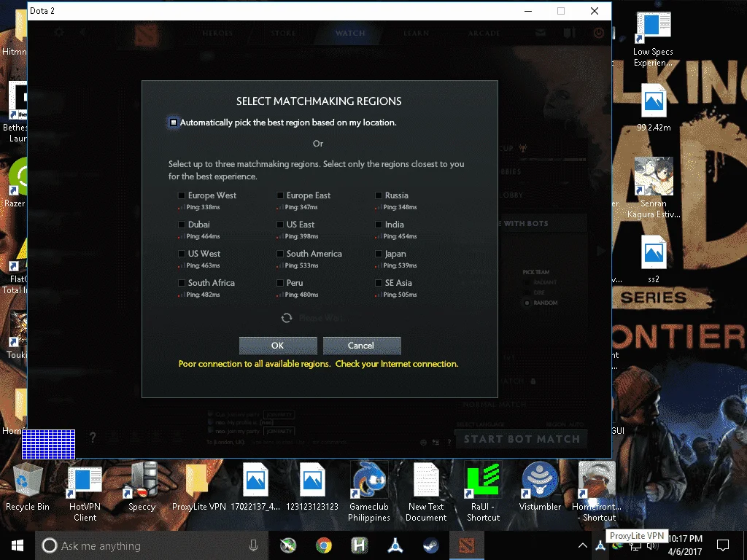The image size is (747, 560).
Task: Open HotVPN Client desktop shortcut
Action: point(85,492)
